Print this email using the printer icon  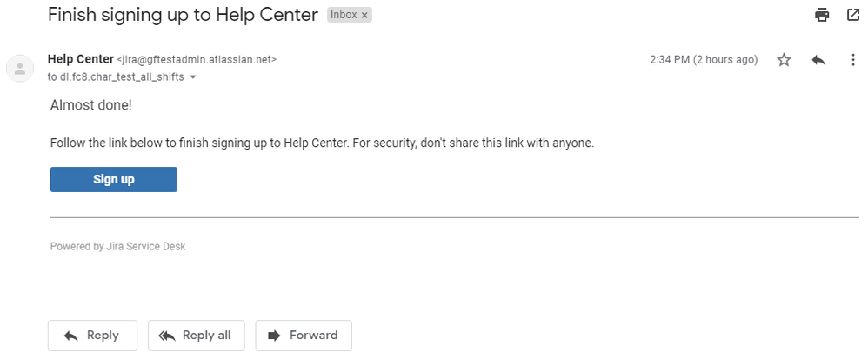[822, 15]
